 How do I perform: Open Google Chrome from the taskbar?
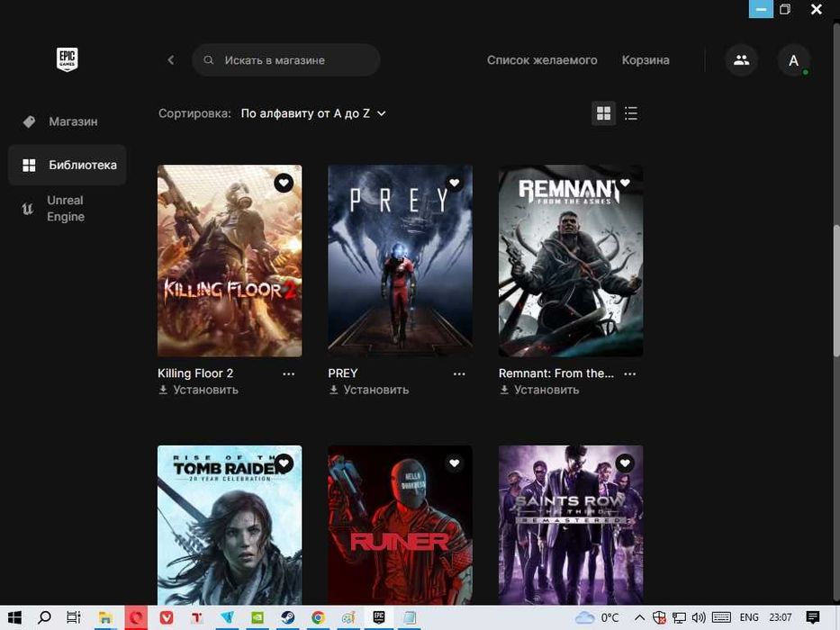click(318, 617)
